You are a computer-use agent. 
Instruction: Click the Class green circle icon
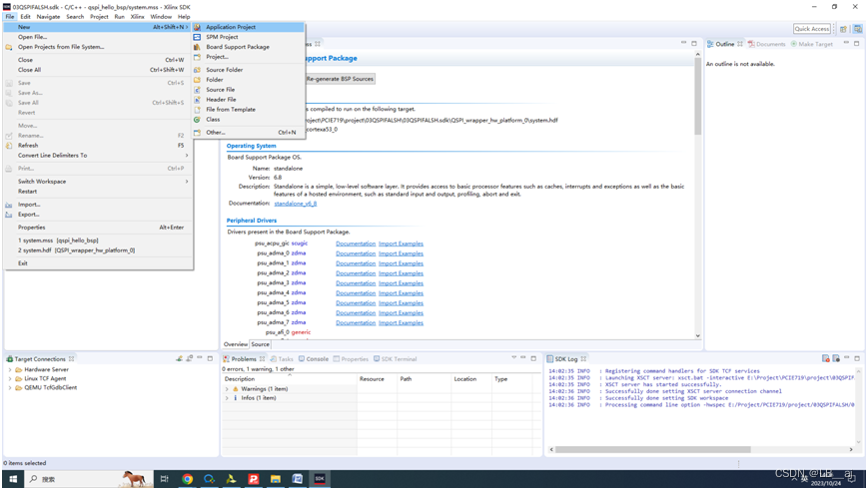pos(197,120)
